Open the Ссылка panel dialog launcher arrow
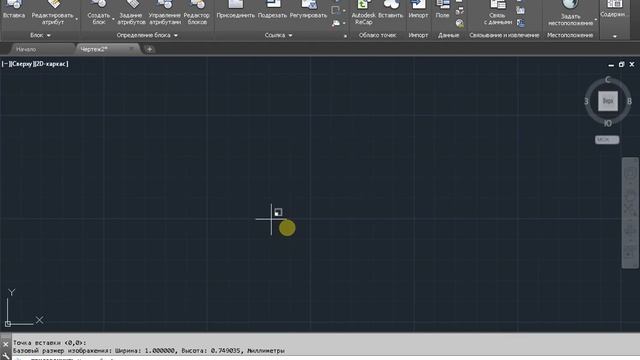 (x=345, y=36)
